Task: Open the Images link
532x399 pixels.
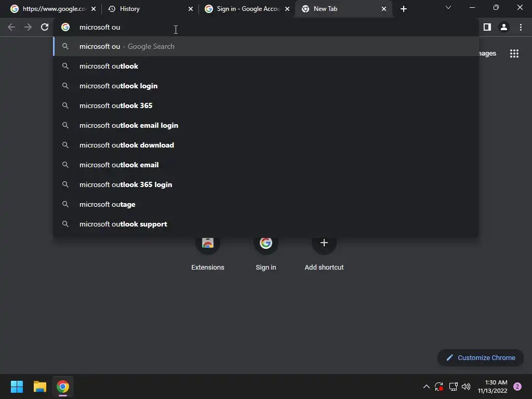Action: pos(487,54)
